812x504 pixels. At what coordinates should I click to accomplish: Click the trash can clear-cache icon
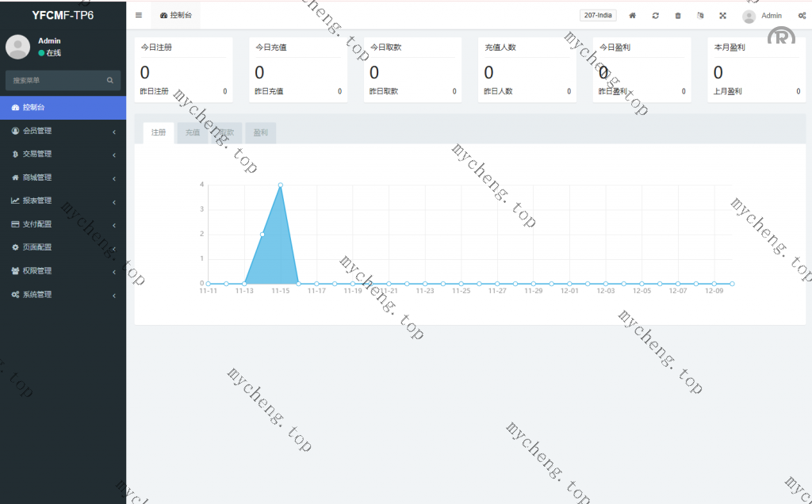677,15
